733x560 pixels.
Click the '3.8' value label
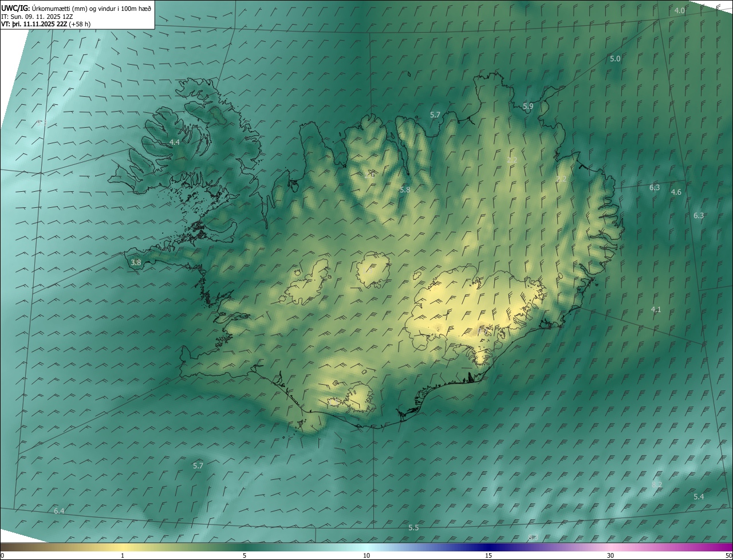(x=136, y=263)
